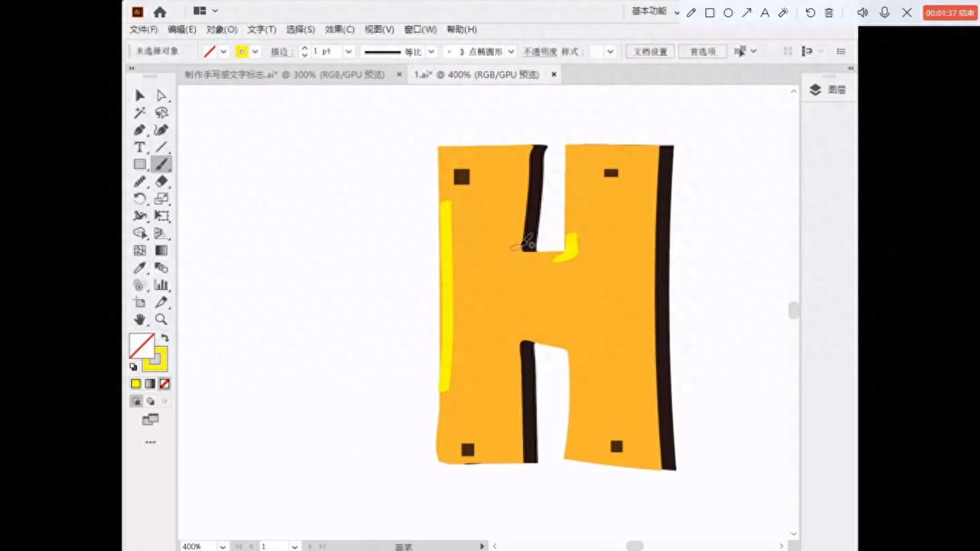
Task: Expand the stroke color dropdown in control bar
Action: click(x=224, y=51)
